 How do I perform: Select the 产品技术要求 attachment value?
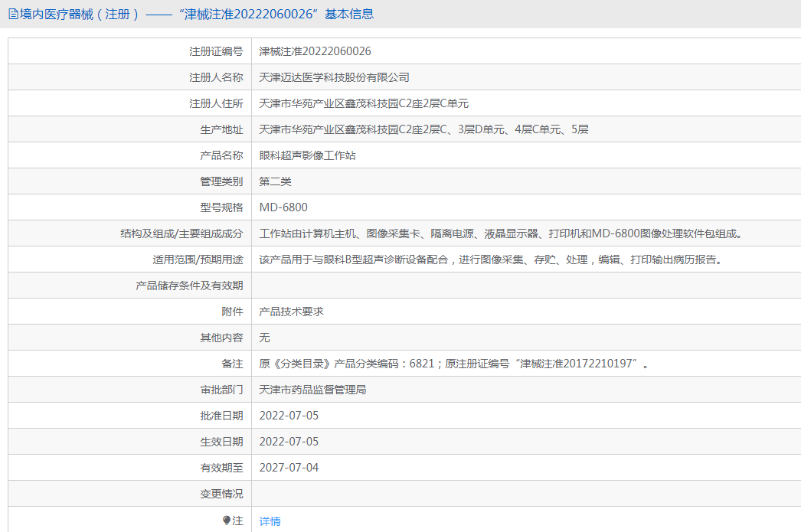pos(291,312)
